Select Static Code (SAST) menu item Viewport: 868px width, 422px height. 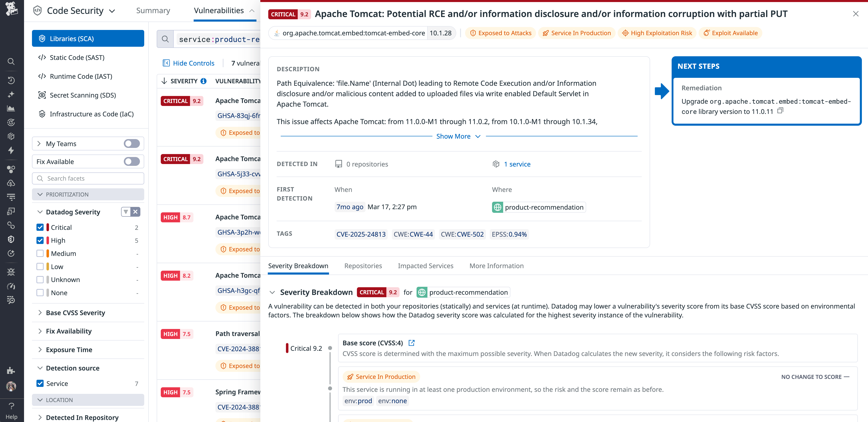pyautogui.click(x=77, y=58)
